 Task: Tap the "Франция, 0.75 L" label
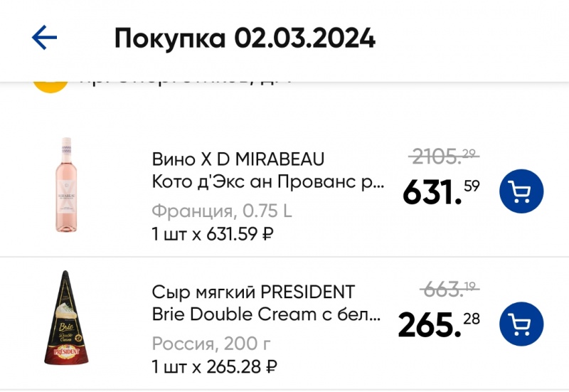(x=222, y=211)
